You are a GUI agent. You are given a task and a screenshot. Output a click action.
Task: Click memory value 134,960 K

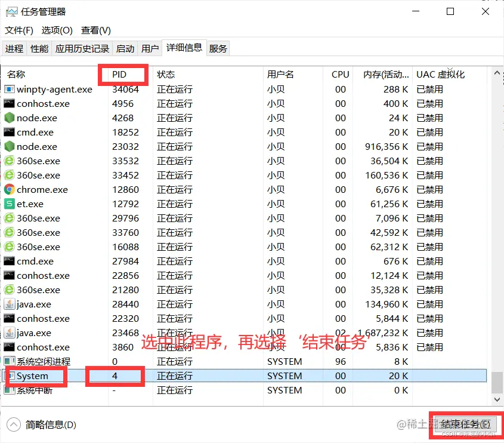point(386,304)
